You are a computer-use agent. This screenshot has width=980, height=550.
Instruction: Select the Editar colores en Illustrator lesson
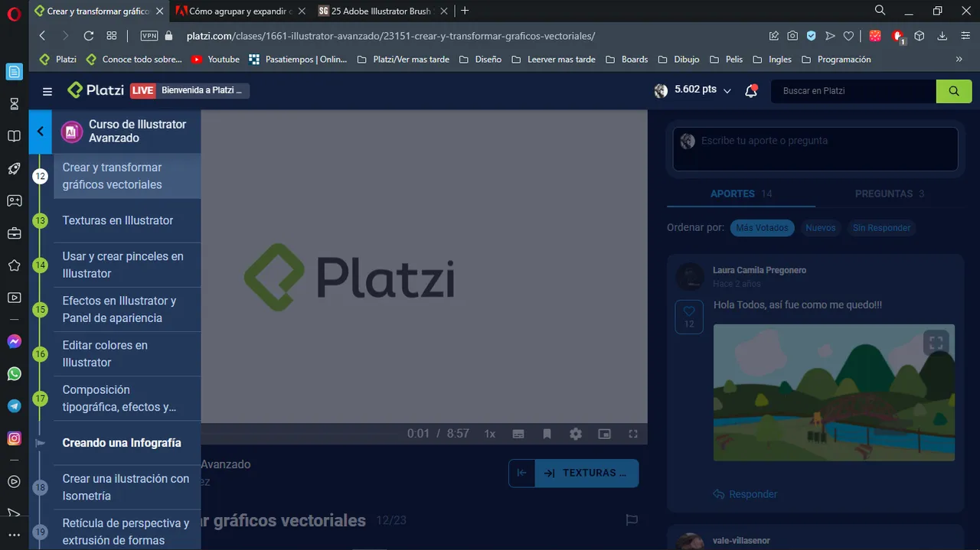(x=127, y=353)
